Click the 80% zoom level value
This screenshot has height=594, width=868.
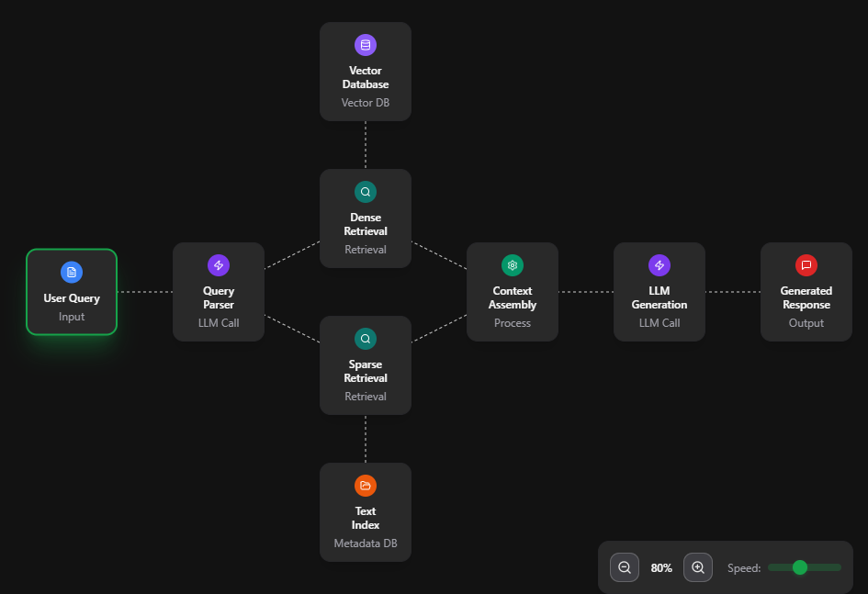tap(661, 568)
